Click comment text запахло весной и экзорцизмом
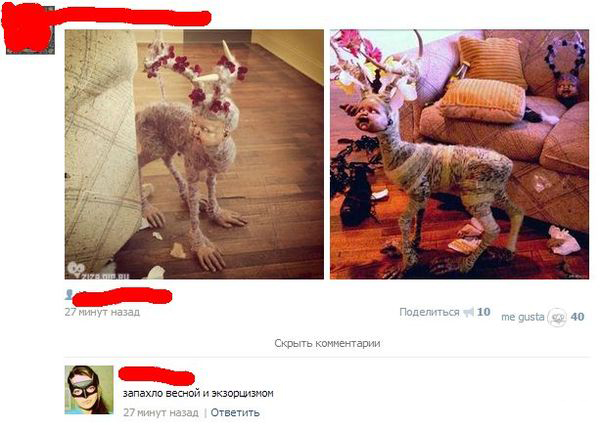The height and width of the screenshot is (429, 600). click(198, 393)
